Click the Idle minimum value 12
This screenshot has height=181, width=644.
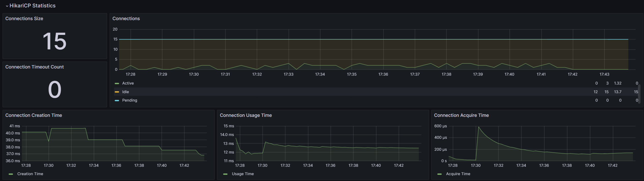(596, 92)
